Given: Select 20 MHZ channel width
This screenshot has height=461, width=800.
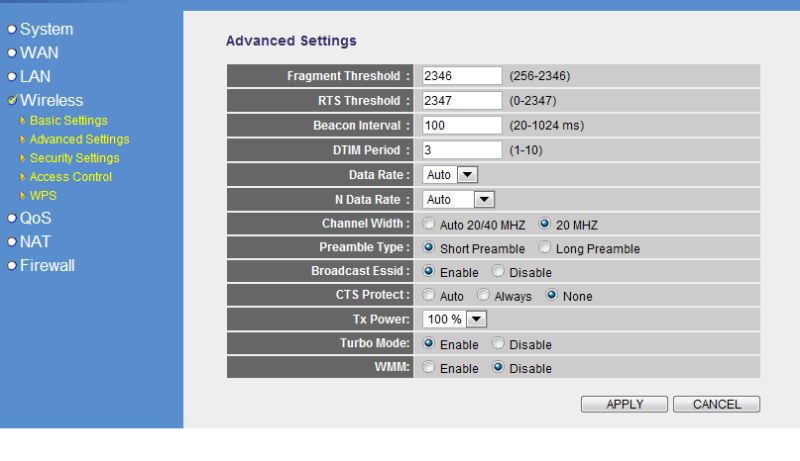Looking at the screenshot, I should [x=544, y=224].
